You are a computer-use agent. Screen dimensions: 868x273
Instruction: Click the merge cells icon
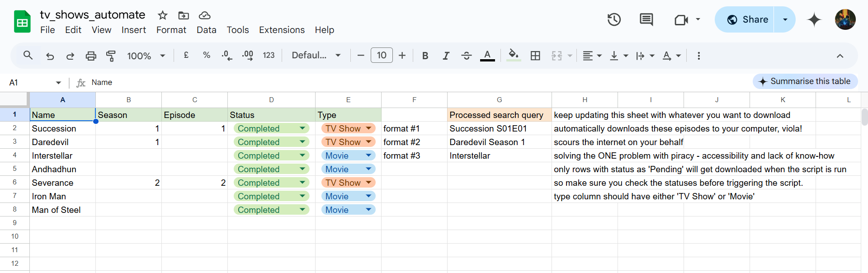click(557, 56)
